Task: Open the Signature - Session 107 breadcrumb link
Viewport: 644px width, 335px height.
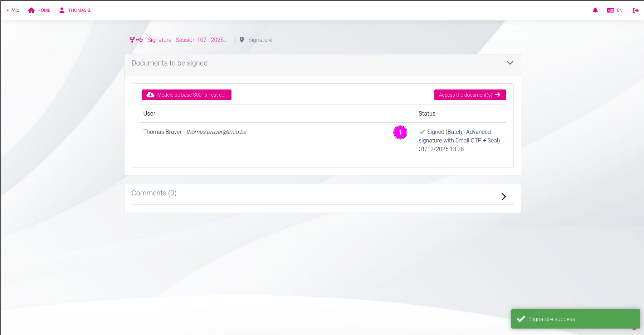Action: [187, 40]
